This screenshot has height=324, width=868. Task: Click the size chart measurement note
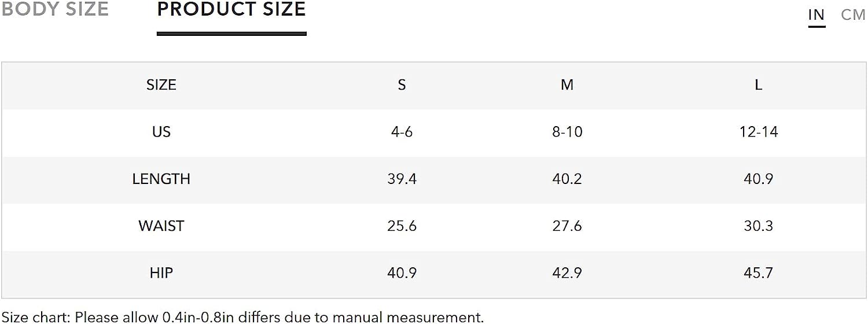click(242, 317)
